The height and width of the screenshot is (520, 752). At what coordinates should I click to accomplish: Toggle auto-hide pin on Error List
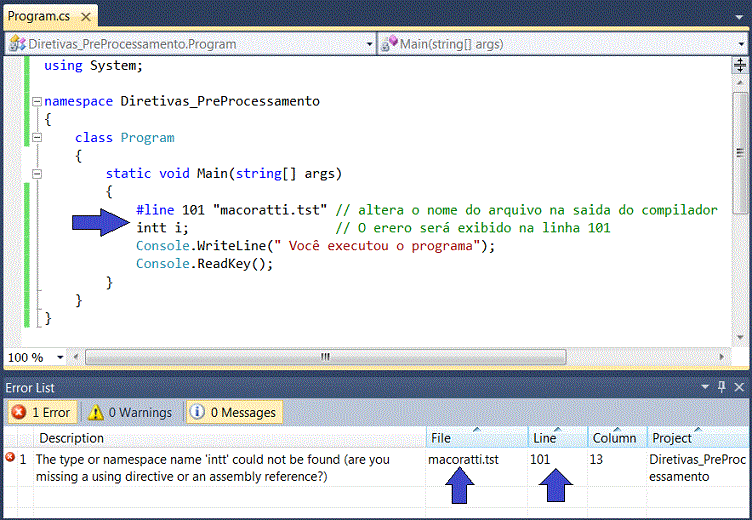(x=722, y=387)
